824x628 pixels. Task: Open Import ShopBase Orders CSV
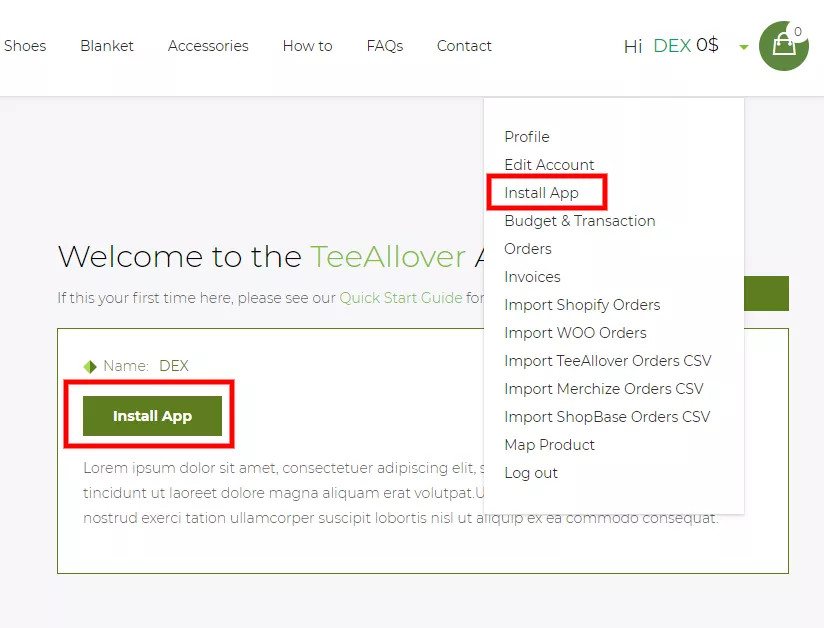point(607,417)
